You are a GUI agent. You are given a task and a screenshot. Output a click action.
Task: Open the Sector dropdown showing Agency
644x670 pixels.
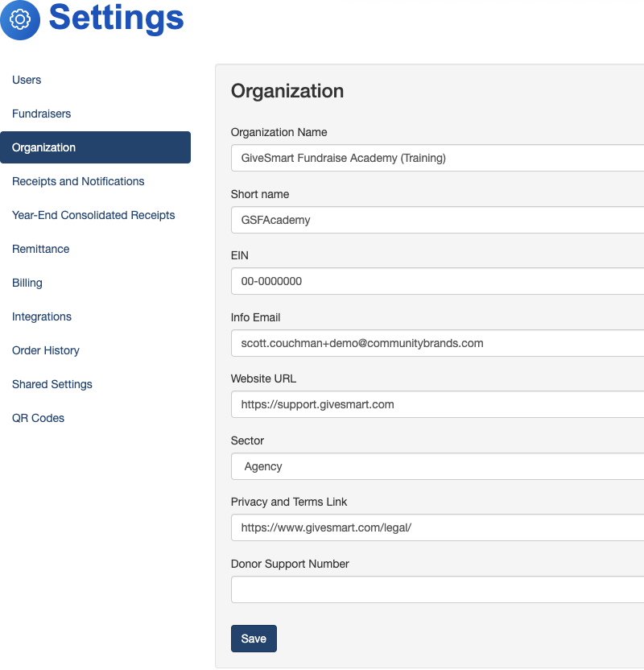pos(437,466)
